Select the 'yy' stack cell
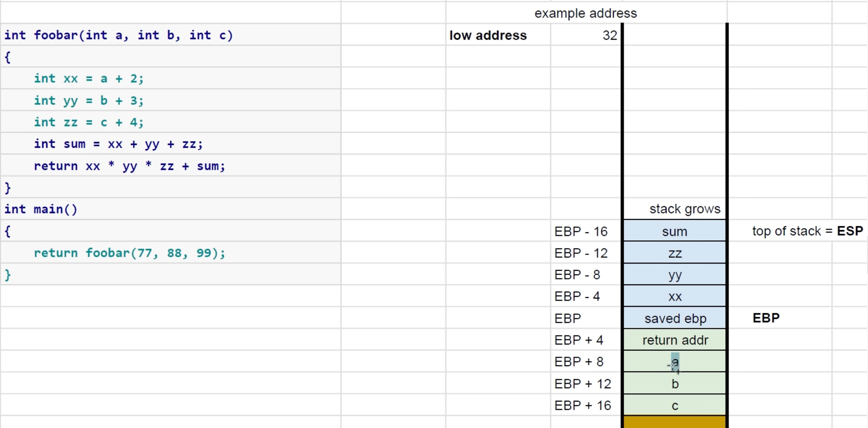This screenshot has height=428, width=868. pos(674,275)
